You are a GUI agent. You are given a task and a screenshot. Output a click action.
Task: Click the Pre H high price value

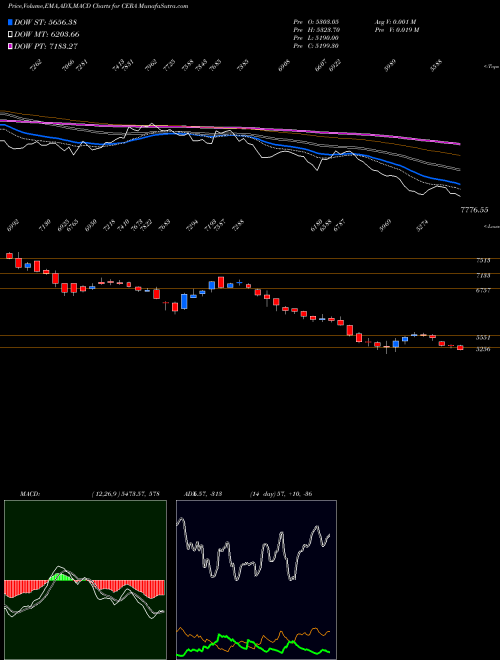coord(316,30)
